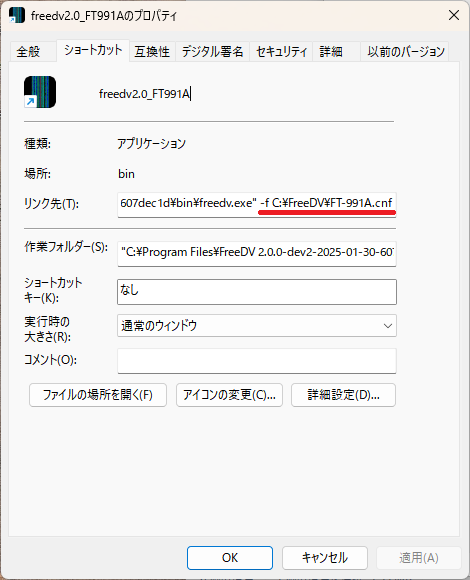Click the dialog title freedv2.0_FT991Aのプロパティ

[104, 16]
